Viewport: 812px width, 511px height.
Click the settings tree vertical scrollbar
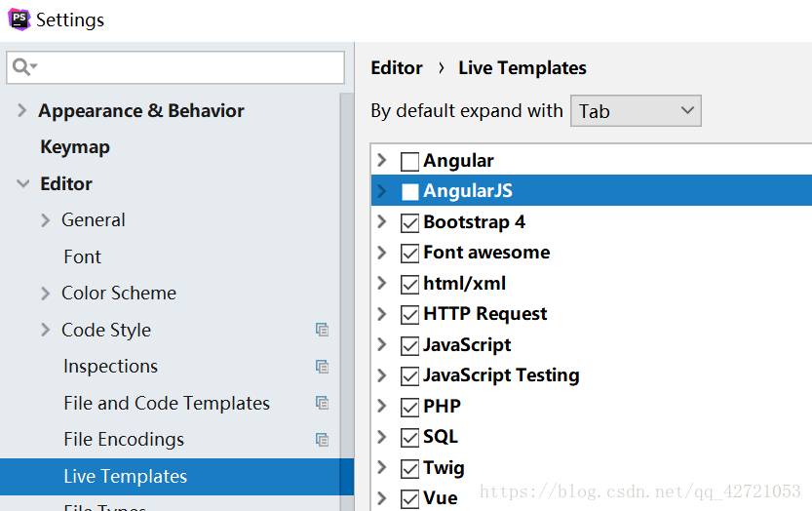tap(346, 302)
